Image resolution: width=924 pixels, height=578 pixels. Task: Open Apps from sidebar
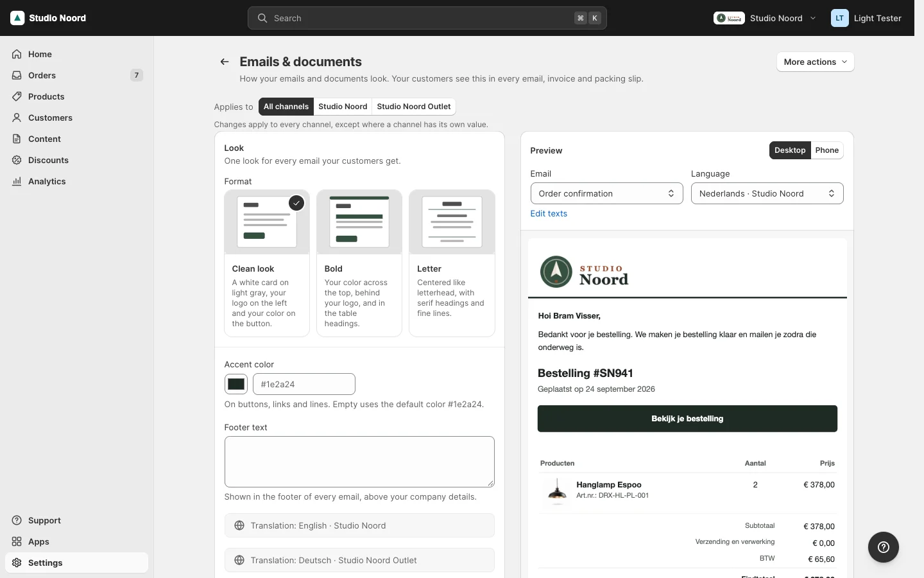(x=76, y=541)
